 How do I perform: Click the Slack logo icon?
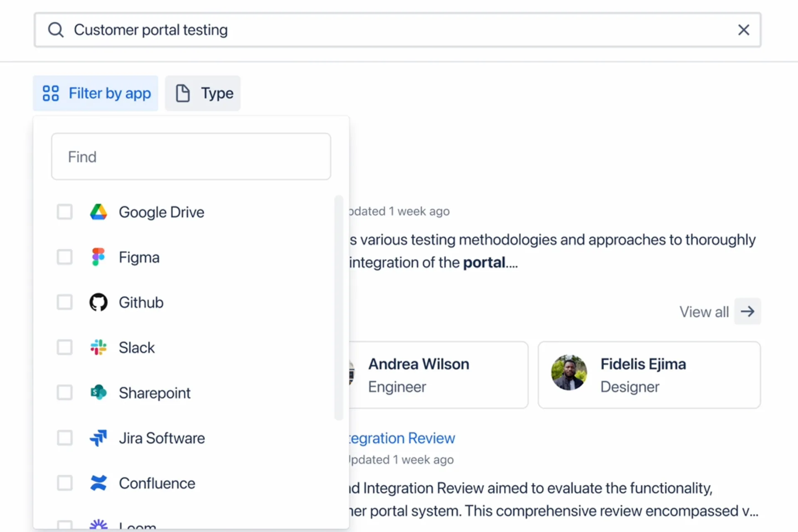point(99,347)
